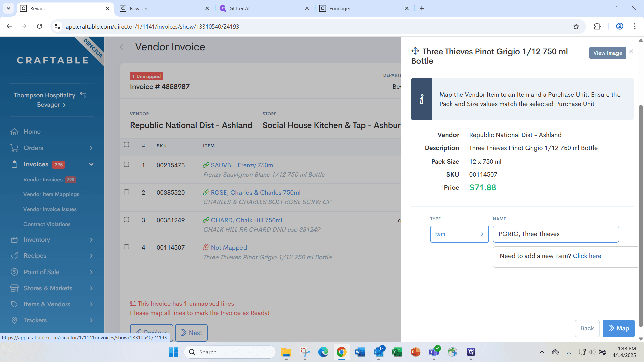Click the Point of Sale dollar icon
644x362 pixels.
14,272
